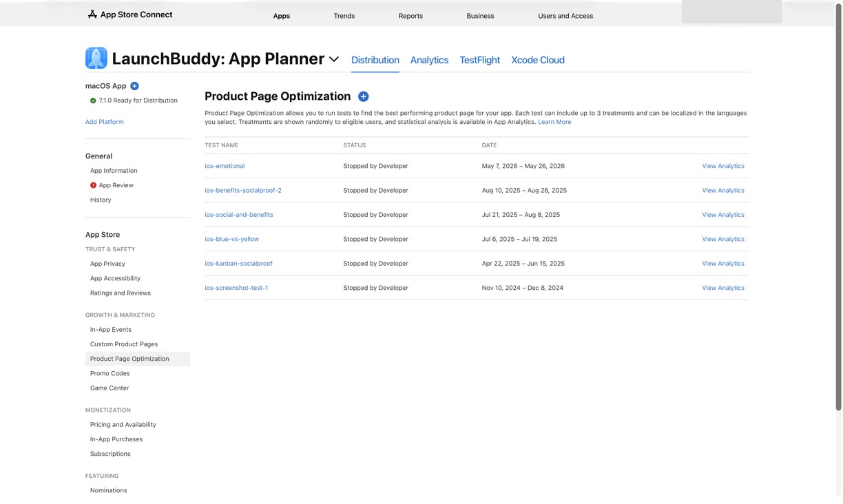Open Ratings and Reviews
This screenshot has height=504, width=843.
coord(121,293)
